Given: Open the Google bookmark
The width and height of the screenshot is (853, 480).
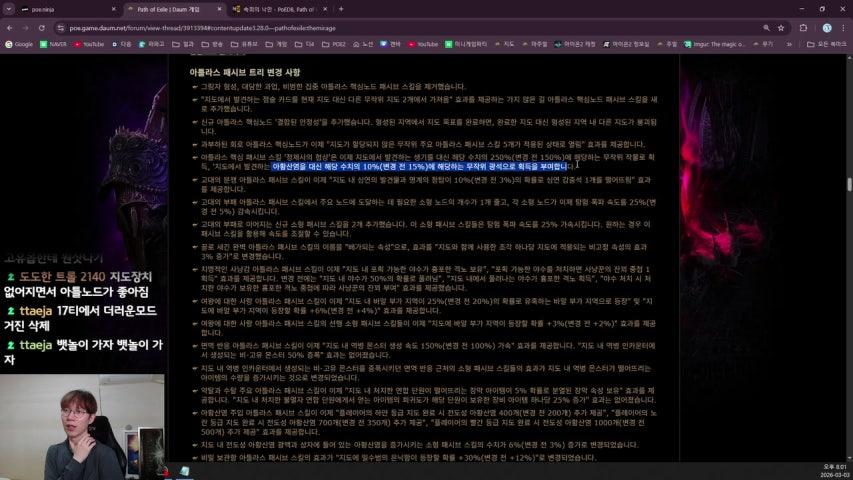Looking at the screenshot, I should pyautogui.click(x=19, y=44).
